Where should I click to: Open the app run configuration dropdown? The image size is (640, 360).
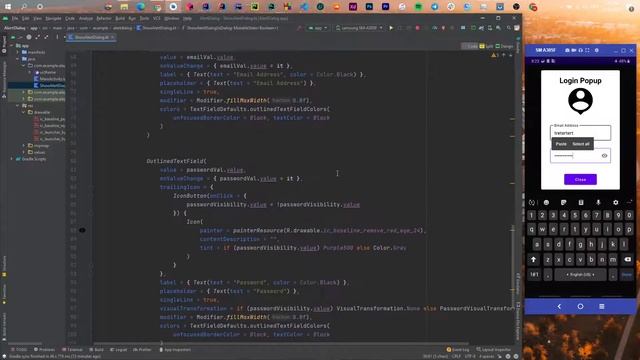(318, 28)
